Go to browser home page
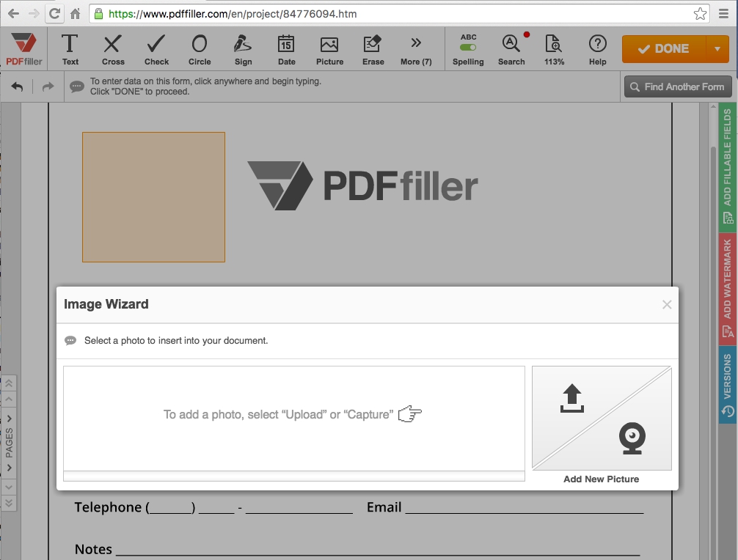Screen dimensions: 738x560 [76, 14]
